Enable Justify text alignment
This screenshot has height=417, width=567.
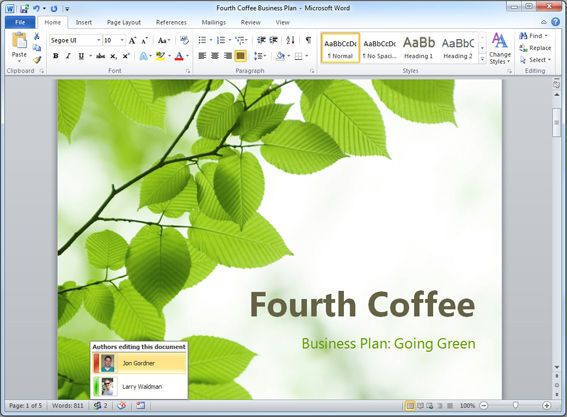pos(240,56)
